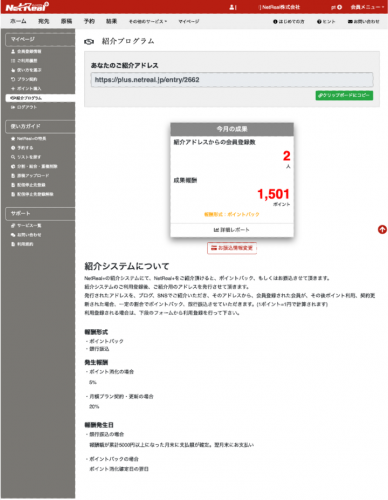388x500 pixels.
Task: Click ログアウト in the sidebar
Action: (24, 107)
